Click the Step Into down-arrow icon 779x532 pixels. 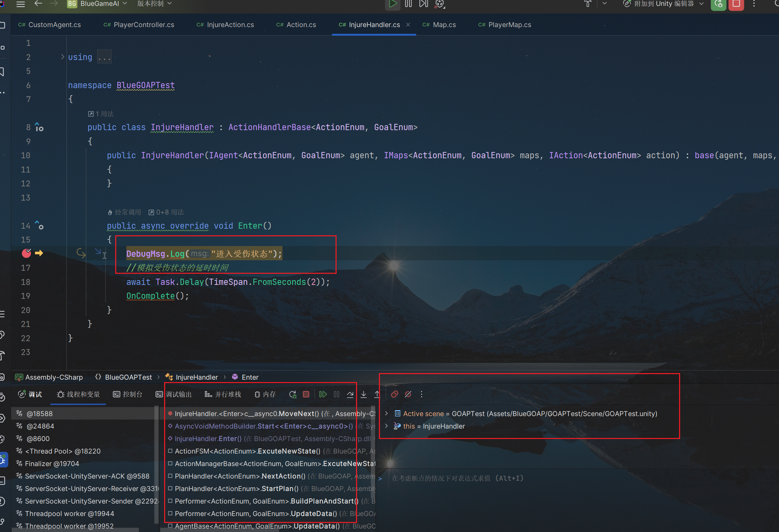pyautogui.click(x=364, y=394)
